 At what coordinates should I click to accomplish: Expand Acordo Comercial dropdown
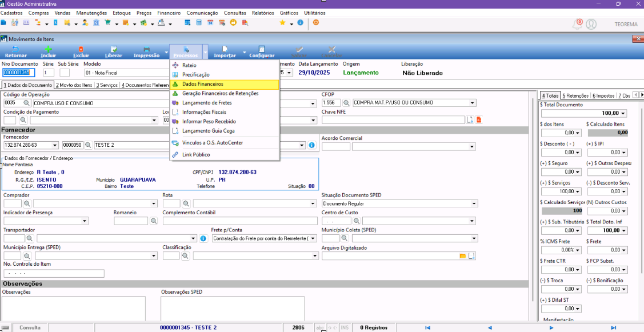473,146
